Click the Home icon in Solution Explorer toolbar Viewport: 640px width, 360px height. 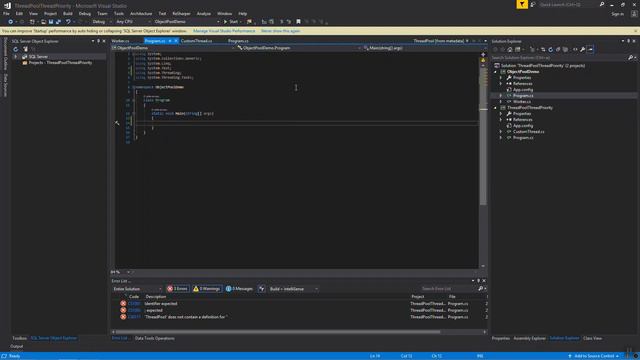click(x=510, y=49)
